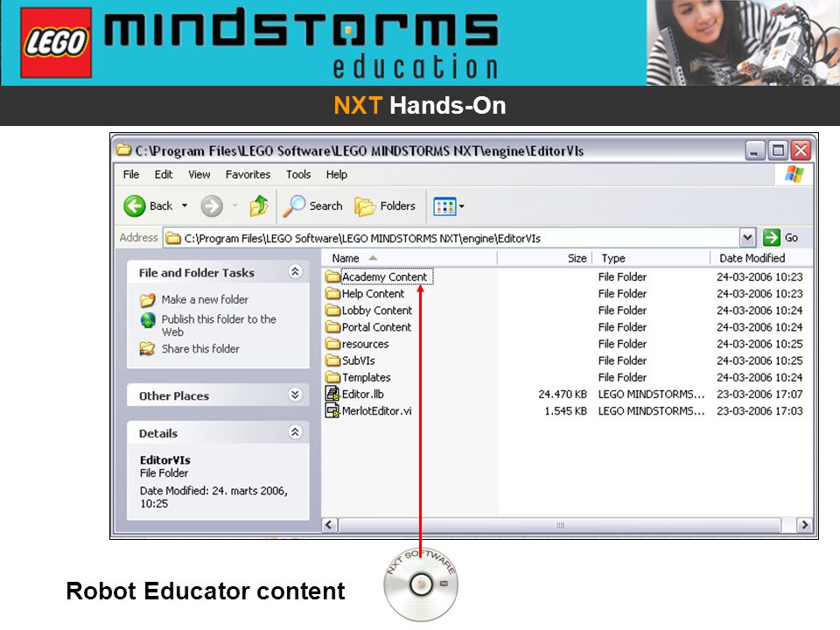Click the address bar folder icon
Viewport: 840px width, 630px height.
(x=172, y=238)
